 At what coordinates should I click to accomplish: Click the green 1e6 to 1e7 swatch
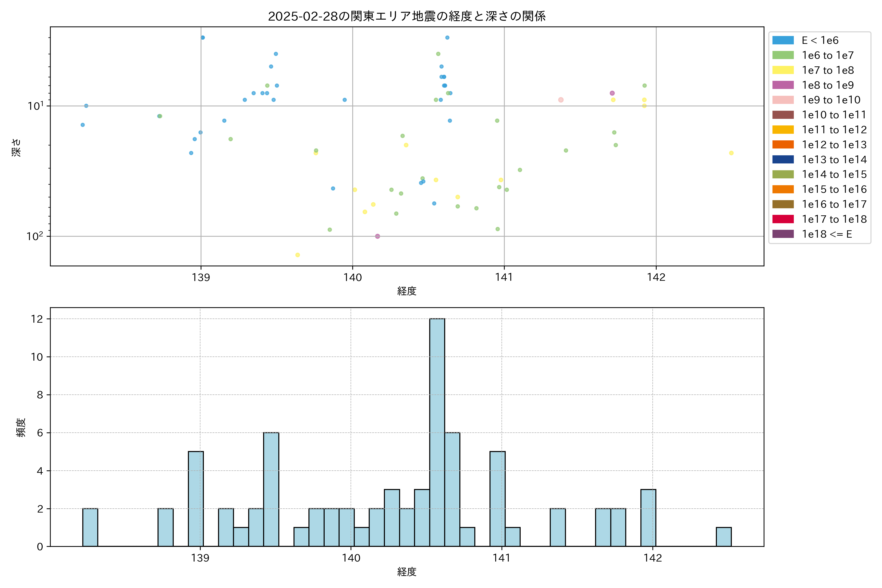point(783,55)
